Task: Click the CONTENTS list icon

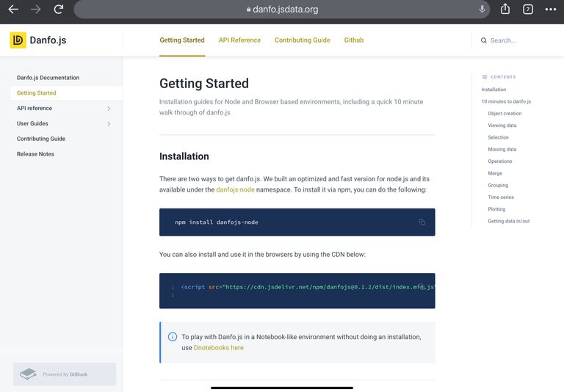Action: [484, 77]
